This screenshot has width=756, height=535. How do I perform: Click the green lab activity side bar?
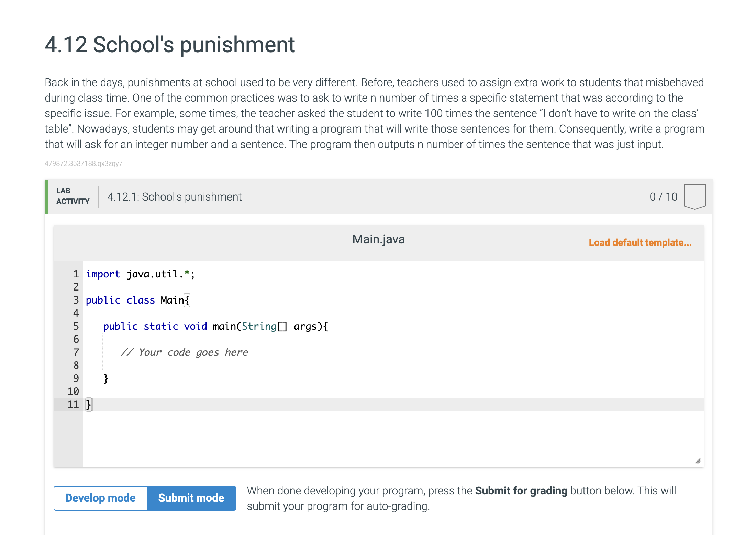click(47, 196)
